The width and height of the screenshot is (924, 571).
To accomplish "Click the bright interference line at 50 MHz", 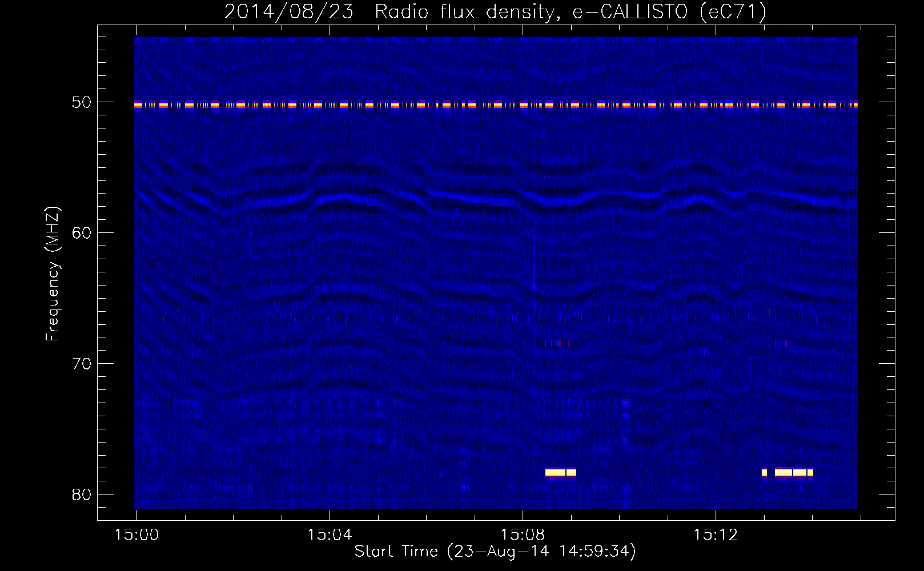I will click(x=496, y=105).
